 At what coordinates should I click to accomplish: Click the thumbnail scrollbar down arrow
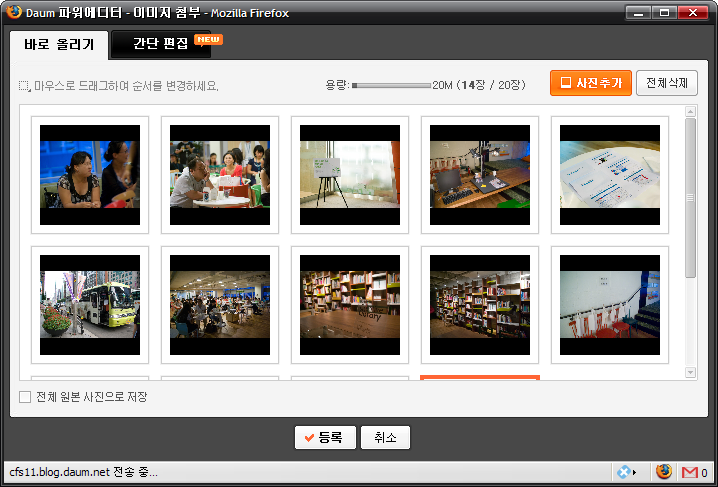point(691,373)
